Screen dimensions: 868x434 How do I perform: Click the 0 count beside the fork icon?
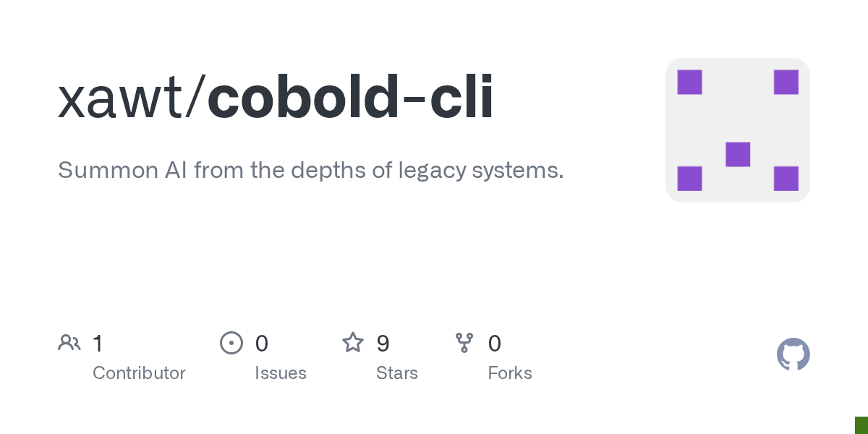[x=495, y=343]
